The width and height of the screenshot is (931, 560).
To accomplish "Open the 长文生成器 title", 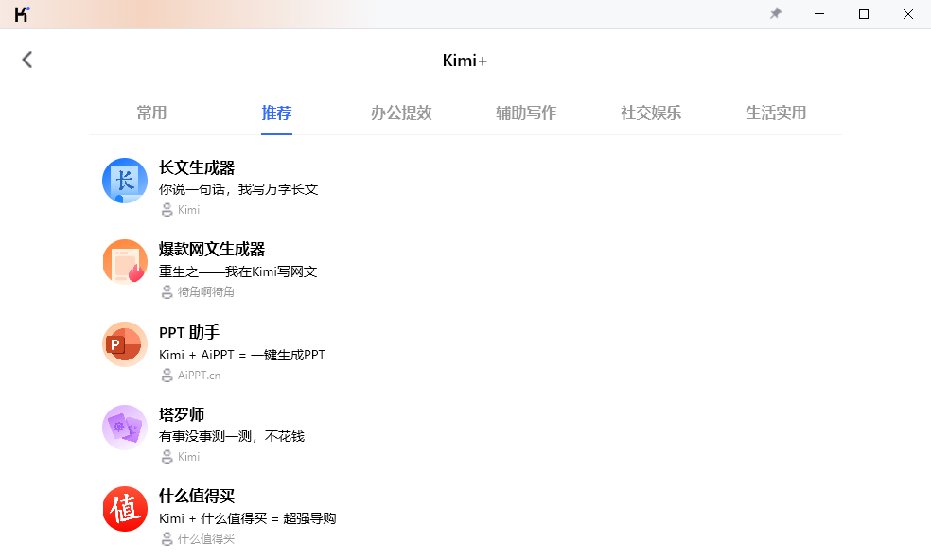I will [197, 167].
